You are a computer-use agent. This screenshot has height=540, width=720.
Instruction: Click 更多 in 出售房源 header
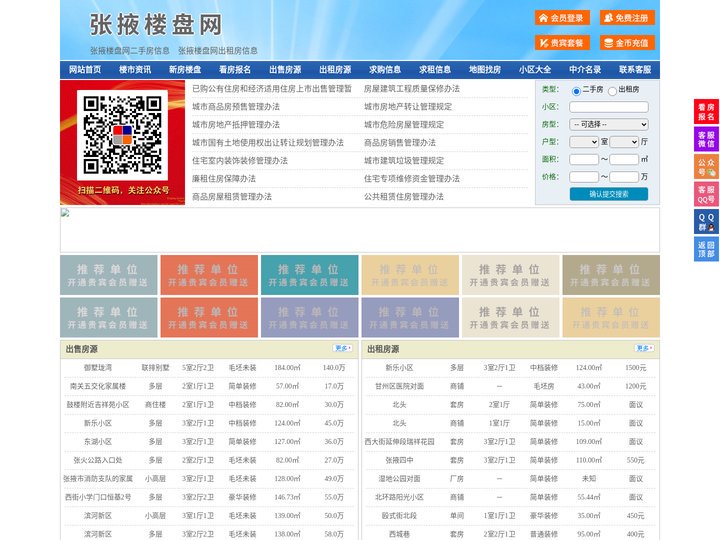pyautogui.click(x=343, y=349)
